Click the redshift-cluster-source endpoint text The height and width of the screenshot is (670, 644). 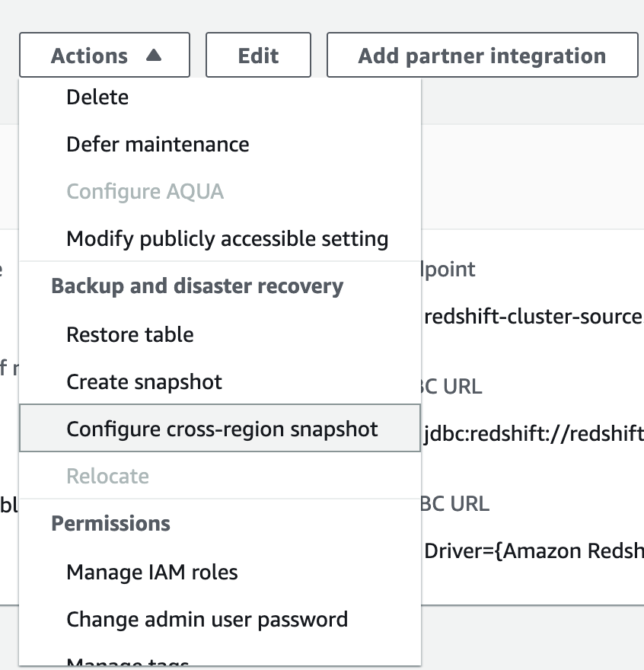click(x=533, y=317)
